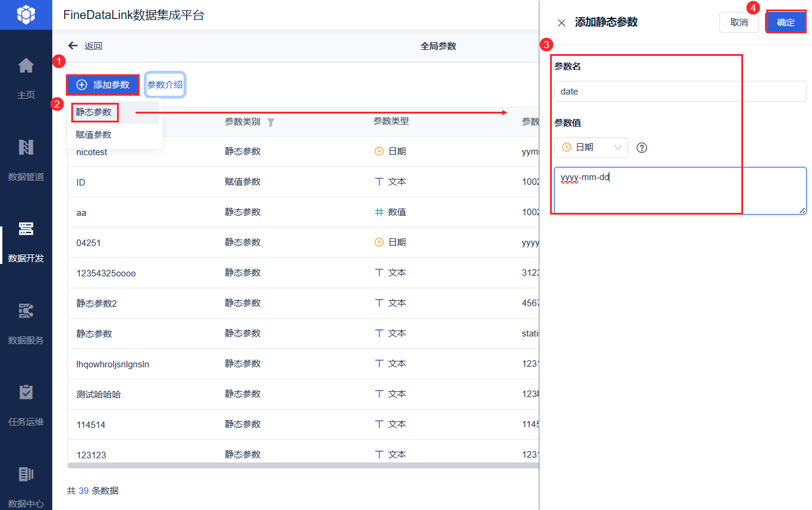Filter by 参数类别 funnel icon

271,122
